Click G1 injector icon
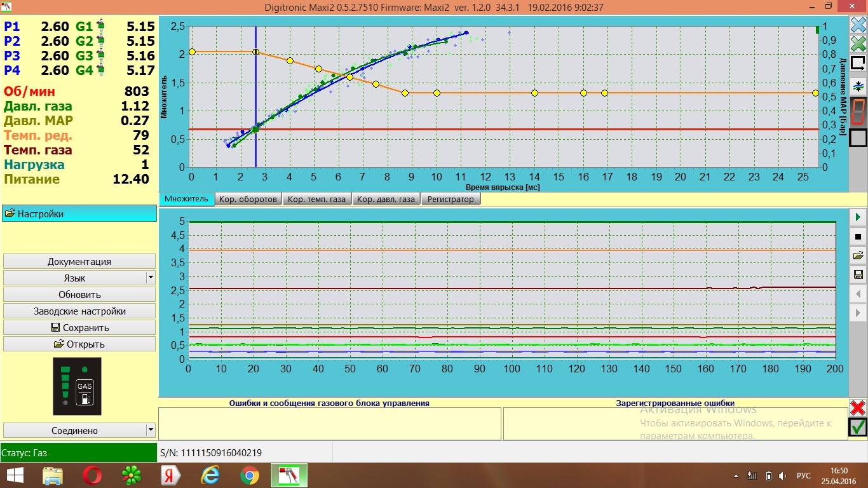The height and width of the screenshot is (488, 868). (100, 27)
